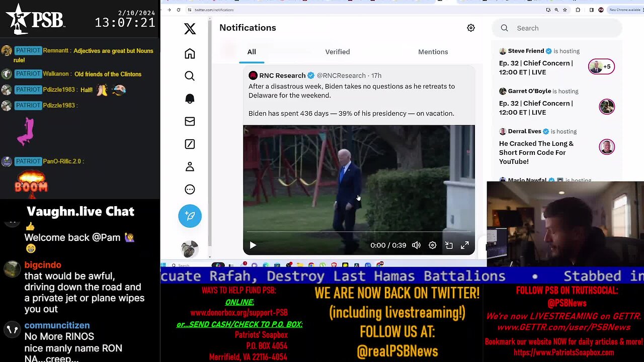Switch to the Verified tab
The height and width of the screenshot is (362, 644).
tap(338, 52)
